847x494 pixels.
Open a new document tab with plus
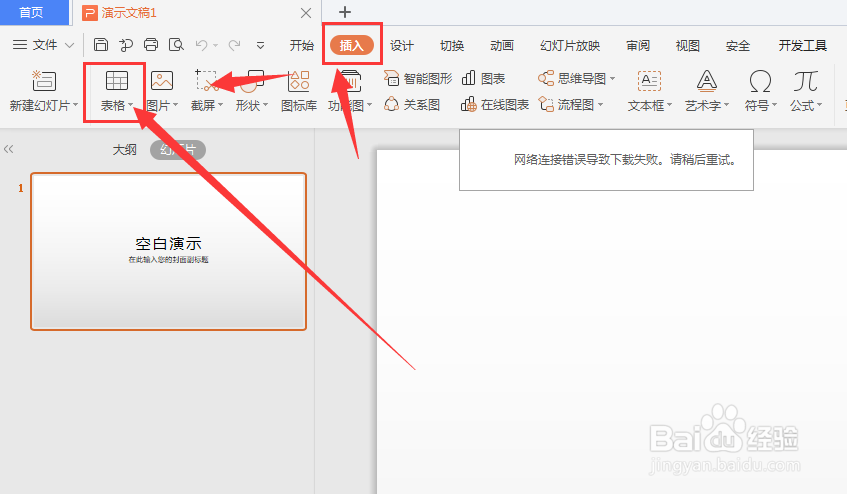[345, 12]
